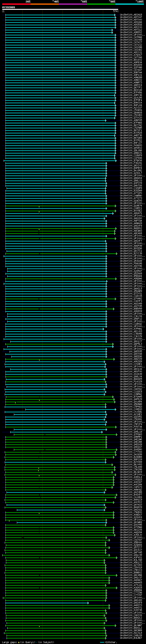The width and height of the screenshot is (146, 644).
Task: Select label UniRef100_Q8W101
Action: pyautogui.click(x=131, y=153)
